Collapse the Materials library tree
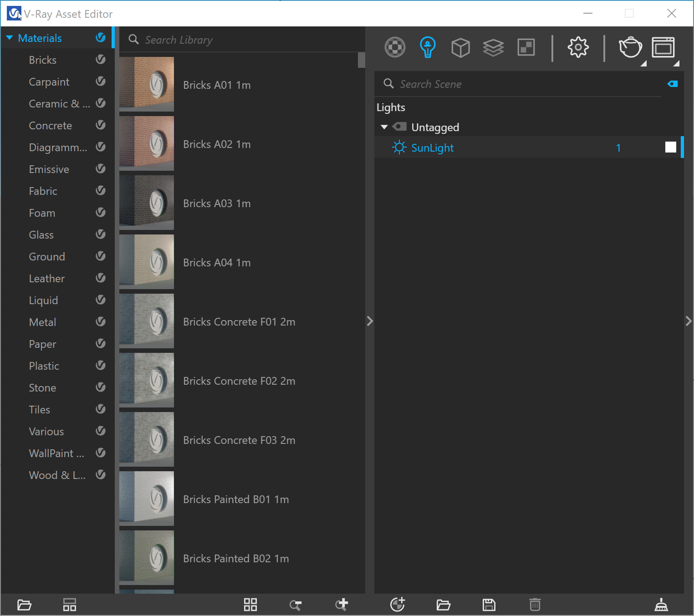694x616 pixels. [x=10, y=38]
